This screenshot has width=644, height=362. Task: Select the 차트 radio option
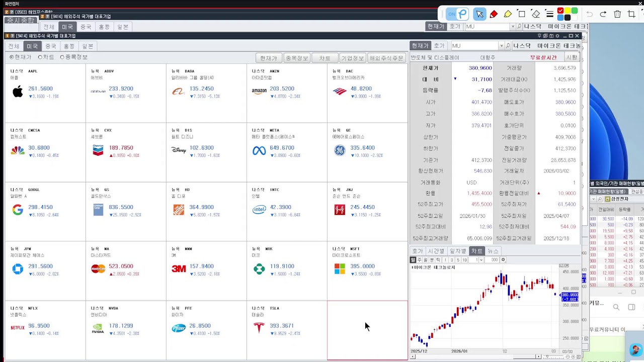point(46,57)
